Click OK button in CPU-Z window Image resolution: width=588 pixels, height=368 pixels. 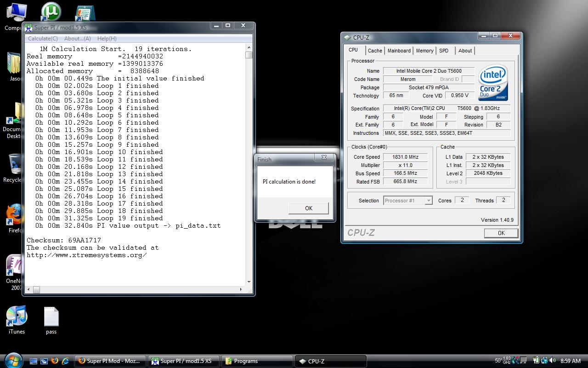501,233
